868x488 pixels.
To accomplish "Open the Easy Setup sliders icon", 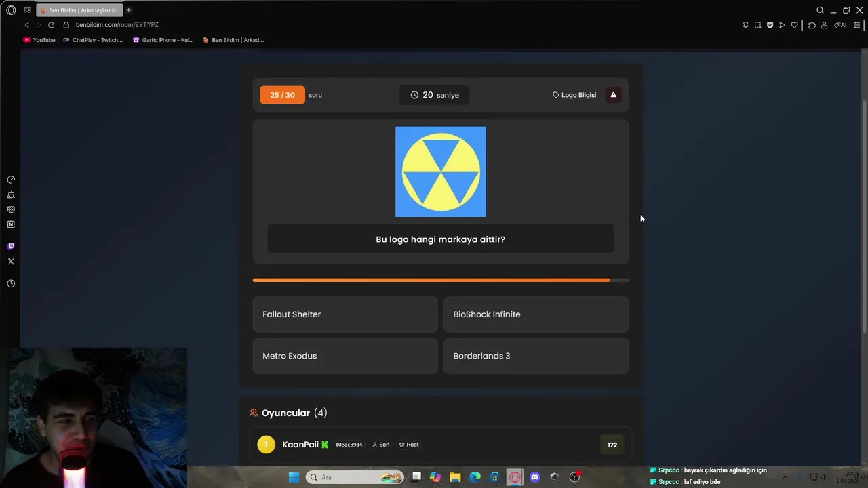I will coord(856,25).
